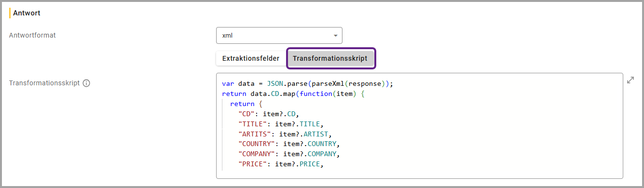Click the Antwort section heading
Image resolution: width=644 pixels, height=188 pixels.
[x=27, y=13]
